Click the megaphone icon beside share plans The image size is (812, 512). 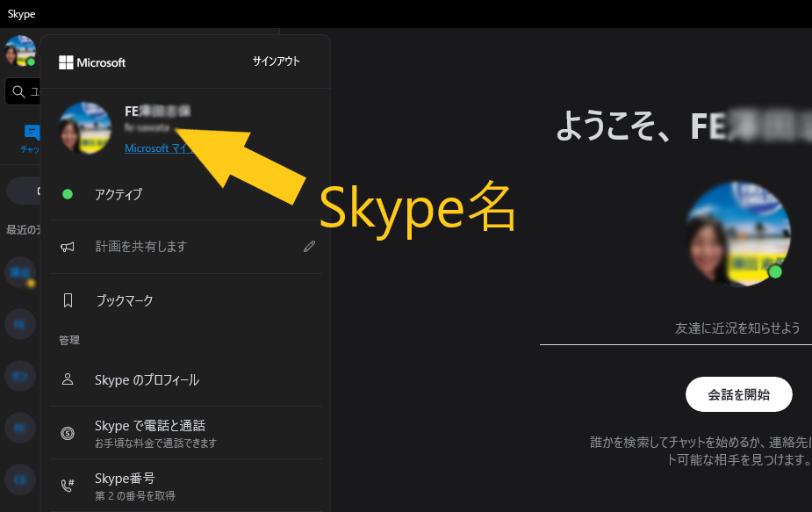tap(68, 247)
